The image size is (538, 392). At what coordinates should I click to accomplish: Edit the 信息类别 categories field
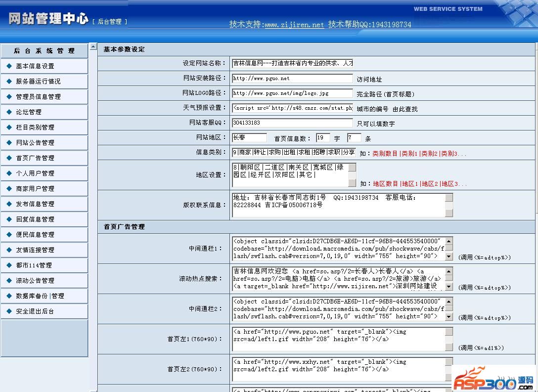tap(294, 152)
